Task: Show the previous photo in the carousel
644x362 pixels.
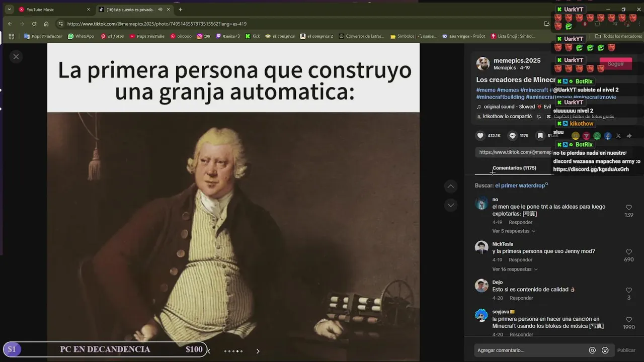Action: tap(209, 351)
